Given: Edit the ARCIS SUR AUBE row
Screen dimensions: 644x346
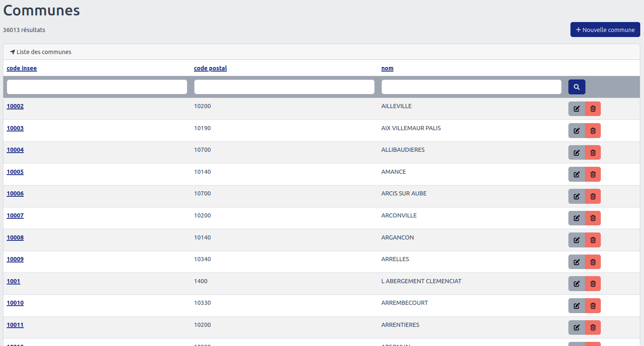Looking at the screenshot, I should (x=576, y=196).
